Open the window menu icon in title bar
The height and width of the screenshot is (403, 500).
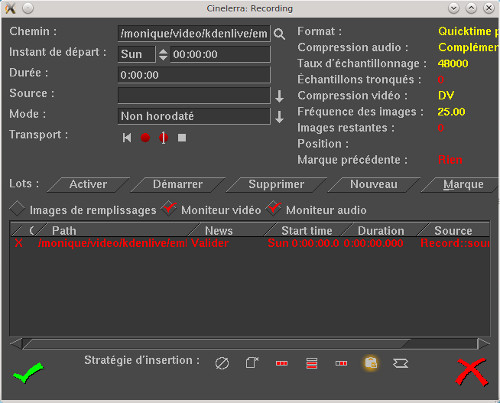pos(11,8)
